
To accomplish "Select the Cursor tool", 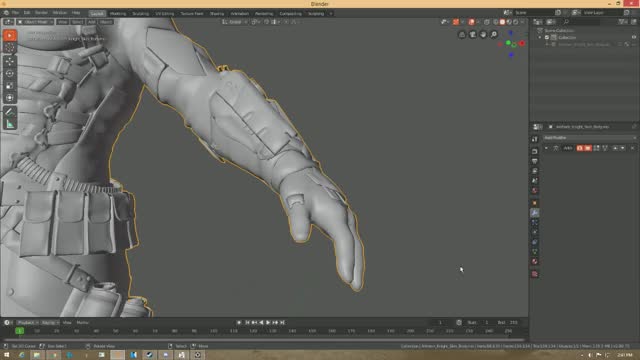I will coord(10,48).
